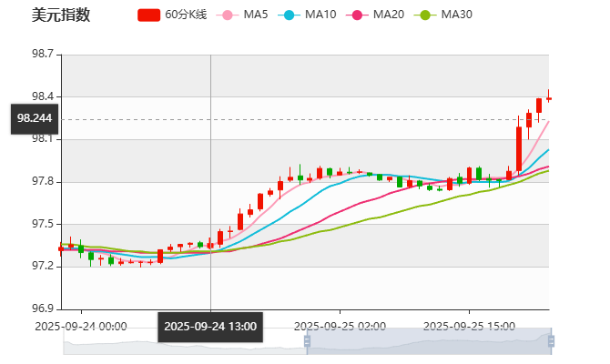Viewport: 610px width, 364px height.
Task: Select the tallest red surge candlestick
Action: tap(519, 147)
